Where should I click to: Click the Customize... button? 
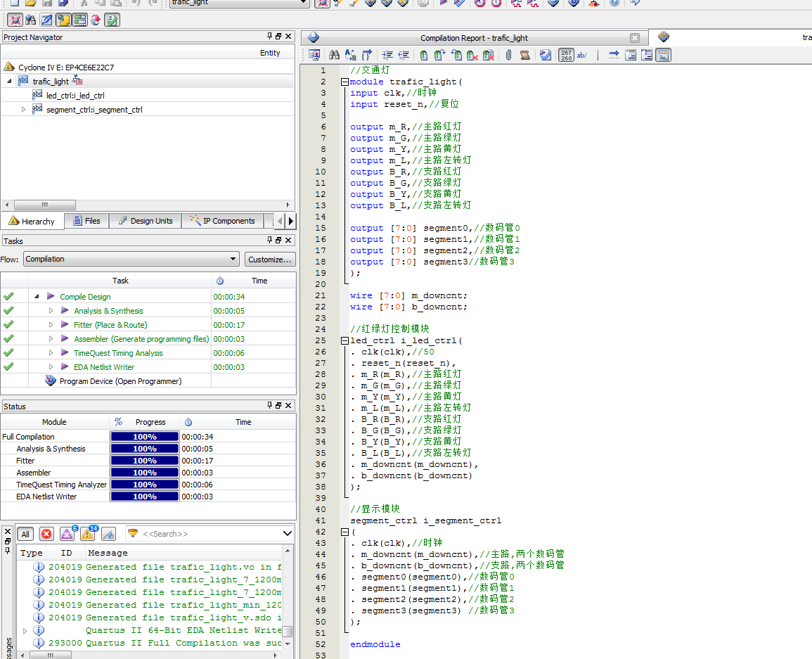pos(270,260)
